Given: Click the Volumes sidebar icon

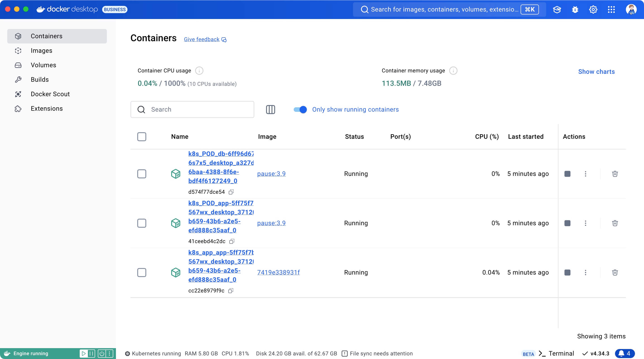Looking at the screenshot, I should click(18, 65).
